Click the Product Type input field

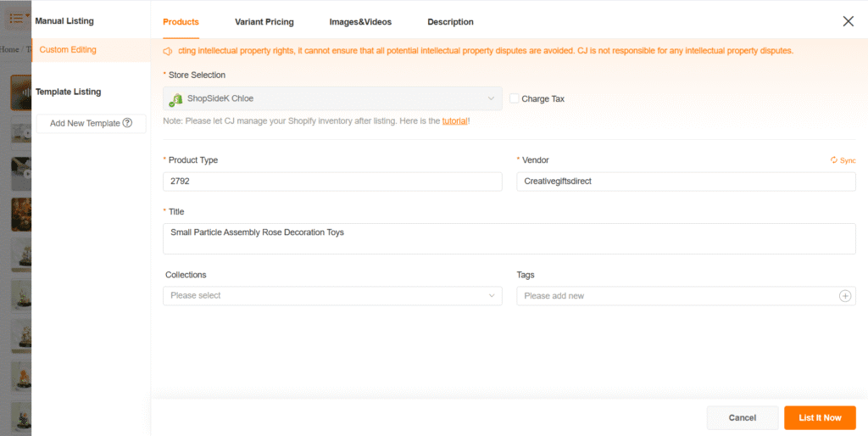(332, 182)
